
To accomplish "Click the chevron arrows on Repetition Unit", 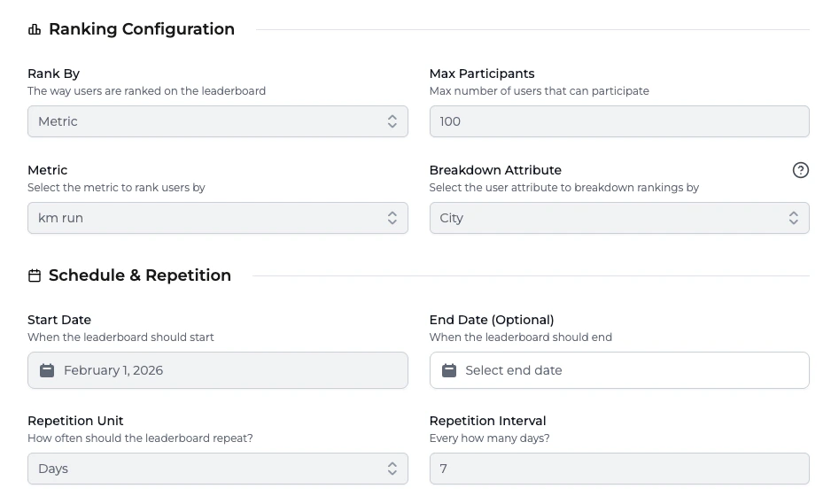I will [x=392, y=469].
